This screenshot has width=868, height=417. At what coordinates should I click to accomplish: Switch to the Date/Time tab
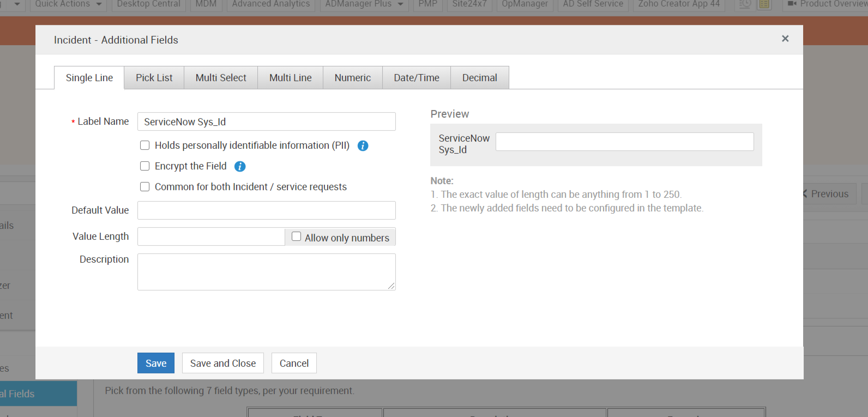point(417,77)
